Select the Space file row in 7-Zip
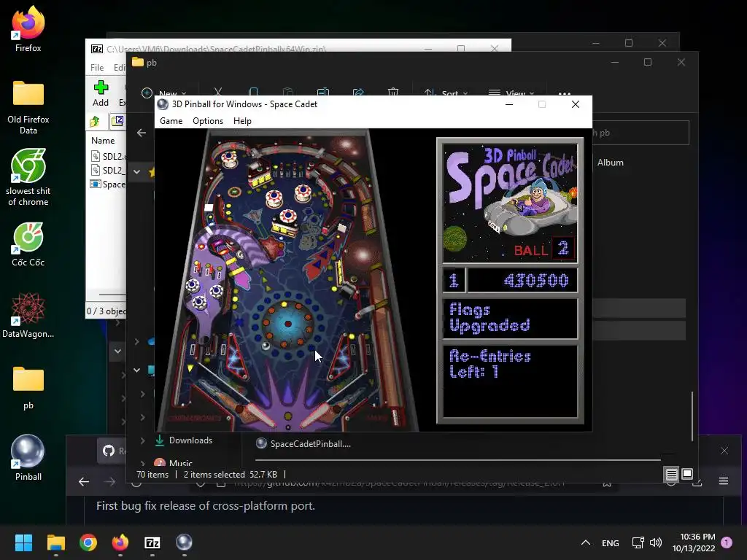 tap(109, 184)
